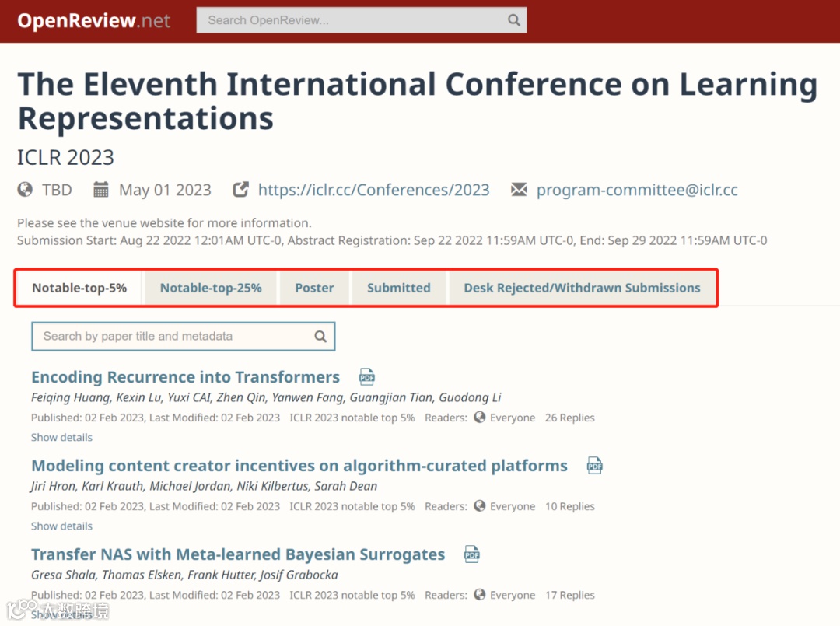Viewport: 840px width, 626px height.
Task: Expand Show details under Modeling content creator paper
Action: 61,526
